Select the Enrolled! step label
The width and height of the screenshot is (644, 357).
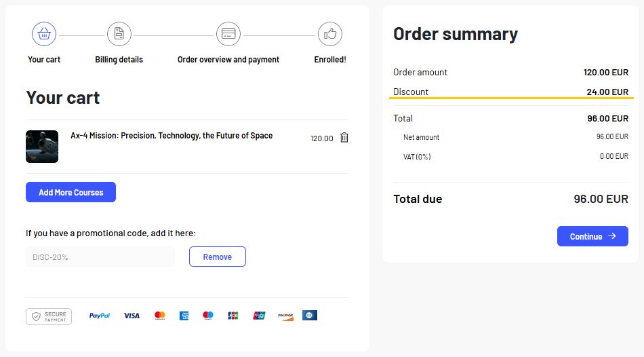point(330,60)
